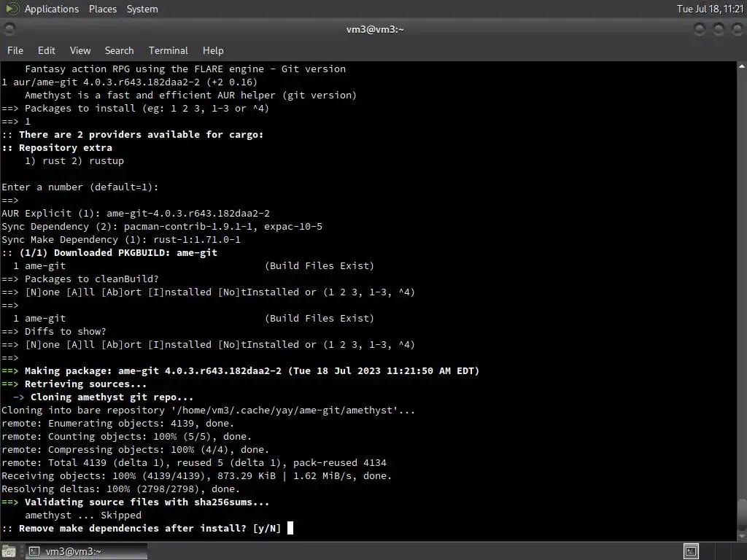The image size is (747, 560).
Task: Click 'Resolving deltas: 100%' line
Action: pyautogui.click(x=121, y=489)
